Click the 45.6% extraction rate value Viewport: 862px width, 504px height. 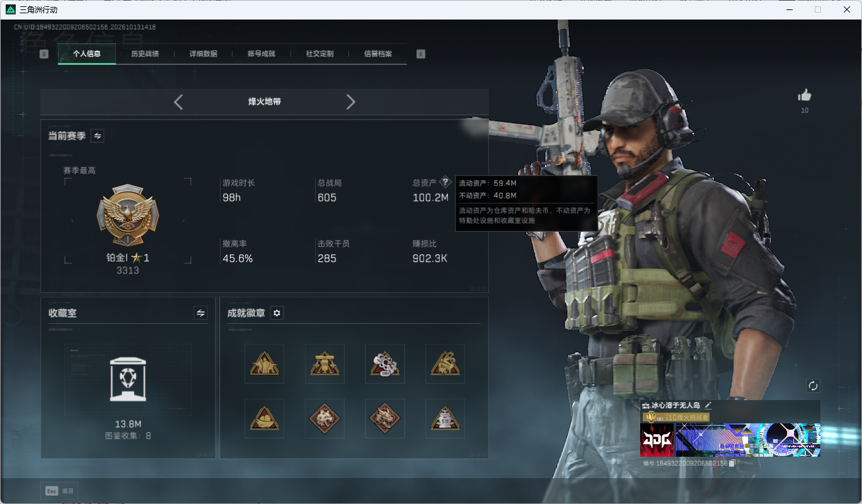point(238,259)
